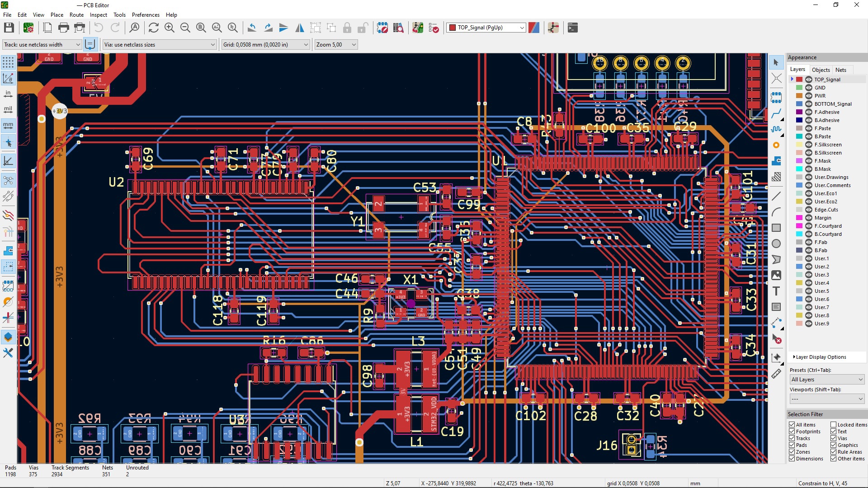Select the Add Text tool

[776, 291]
